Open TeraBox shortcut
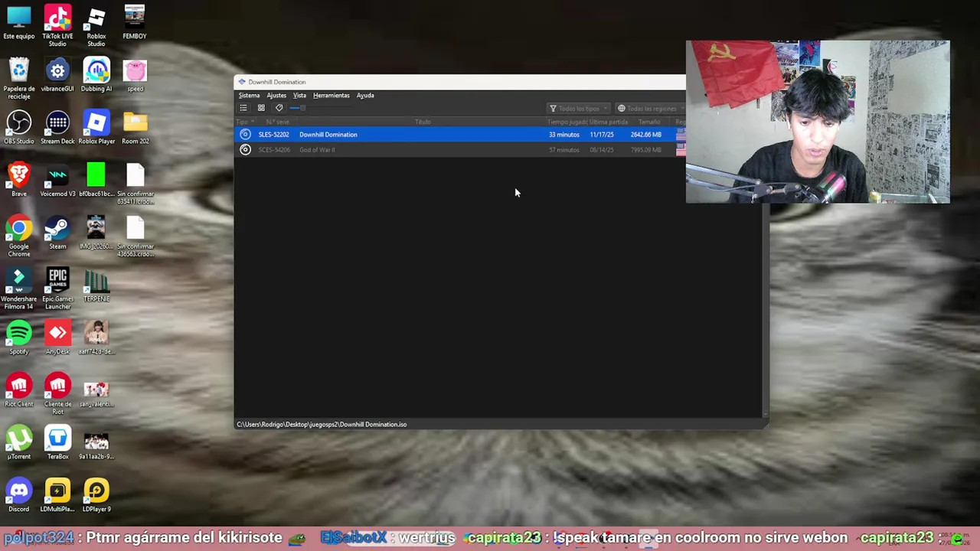Image resolution: width=980 pixels, height=551 pixels. coord(57,444)
